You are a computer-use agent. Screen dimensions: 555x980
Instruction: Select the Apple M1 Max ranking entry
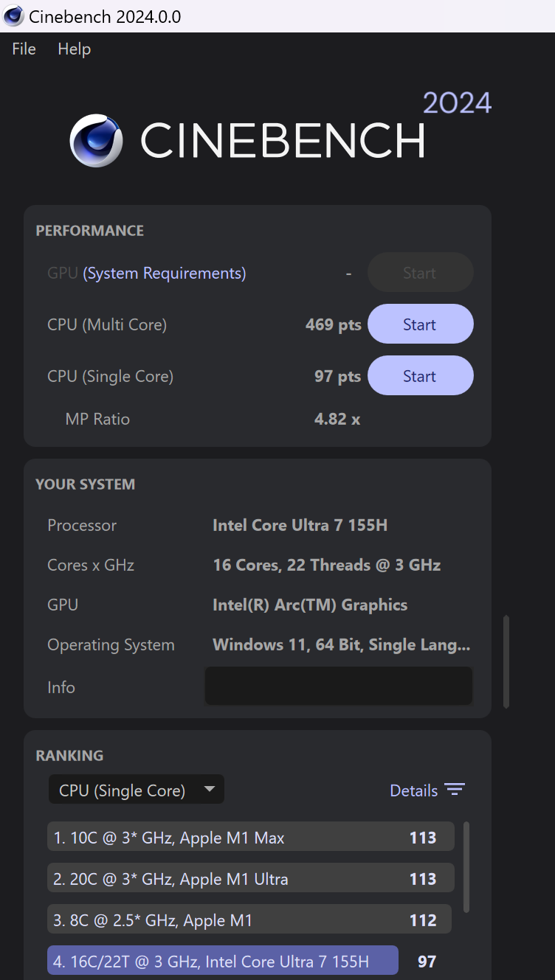tap(251, 837)
